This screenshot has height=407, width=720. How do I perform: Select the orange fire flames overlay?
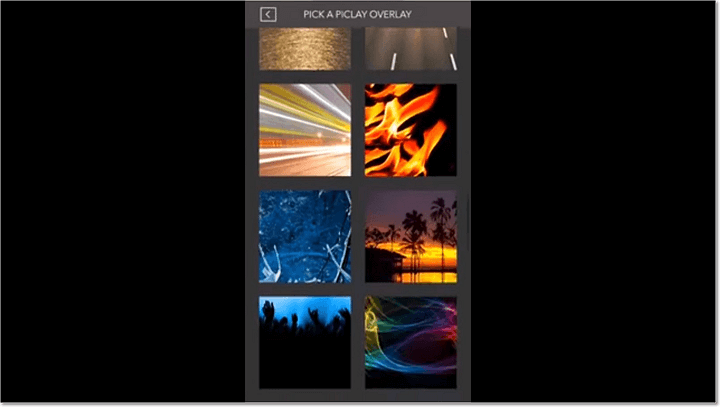click(x=411, y=130)
